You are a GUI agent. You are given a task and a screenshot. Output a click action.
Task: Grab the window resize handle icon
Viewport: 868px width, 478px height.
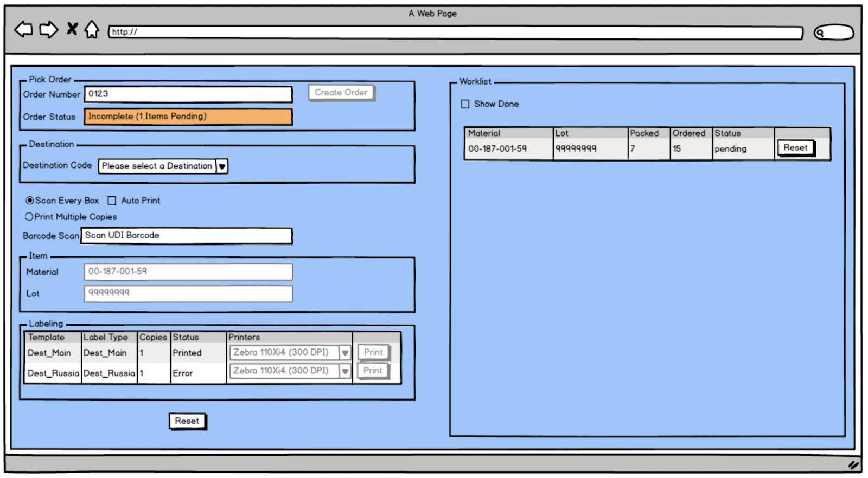853,464
